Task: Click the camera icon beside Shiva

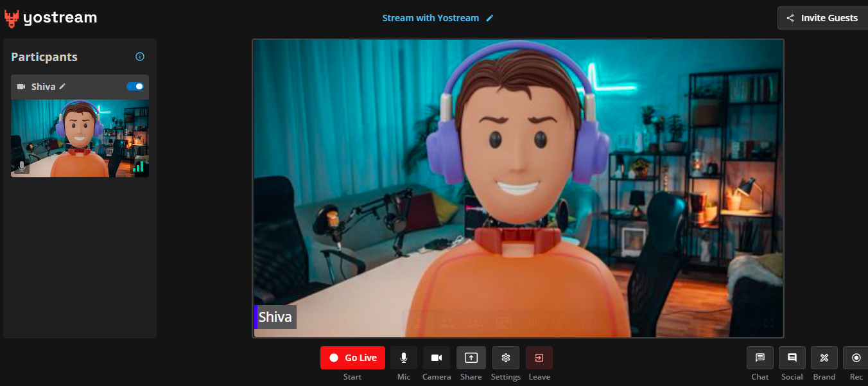Action: (21, 87)
